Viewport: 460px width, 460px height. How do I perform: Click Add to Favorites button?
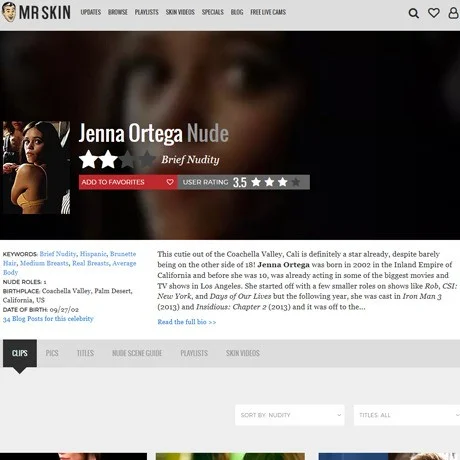pos(128,182)
